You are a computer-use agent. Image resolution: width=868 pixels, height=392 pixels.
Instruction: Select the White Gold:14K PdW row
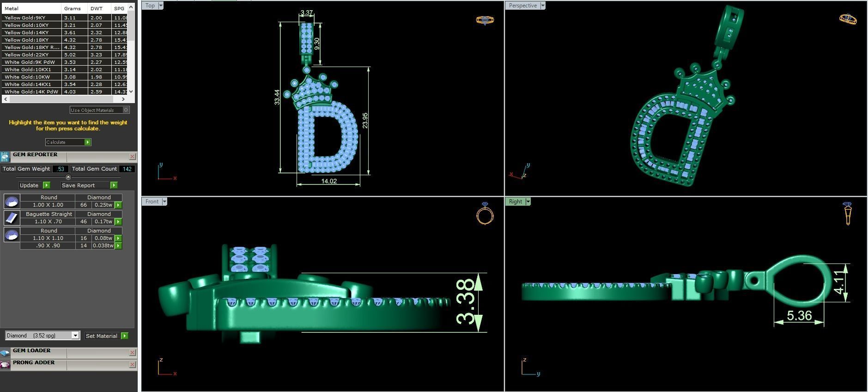click(65, 92)
